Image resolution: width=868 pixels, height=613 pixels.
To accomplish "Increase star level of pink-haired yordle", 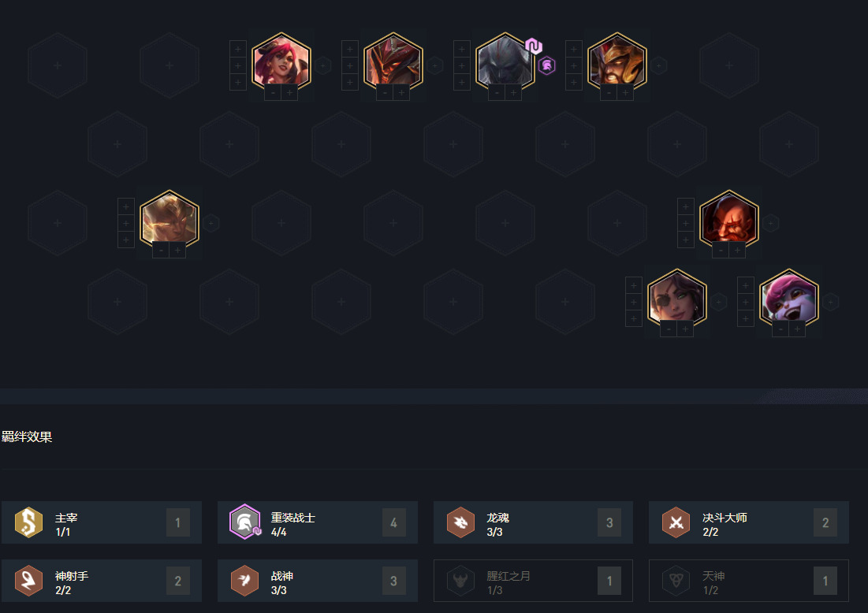I will pyautogui.click(x=796, y=329).
